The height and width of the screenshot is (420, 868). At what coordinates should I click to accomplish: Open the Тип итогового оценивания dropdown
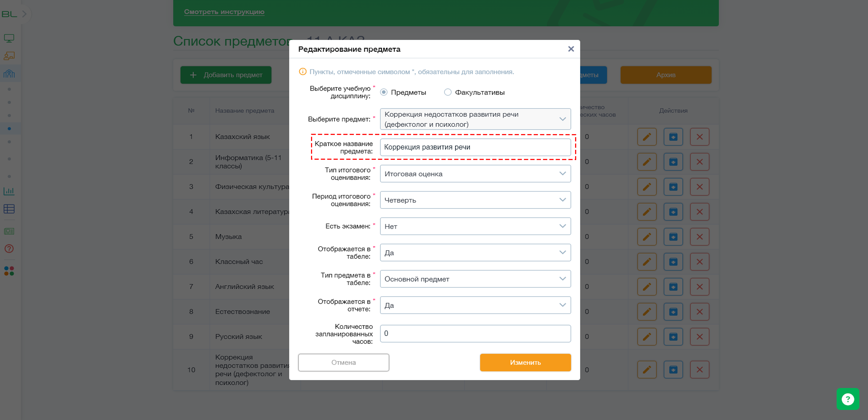click(x=475, y=174)
